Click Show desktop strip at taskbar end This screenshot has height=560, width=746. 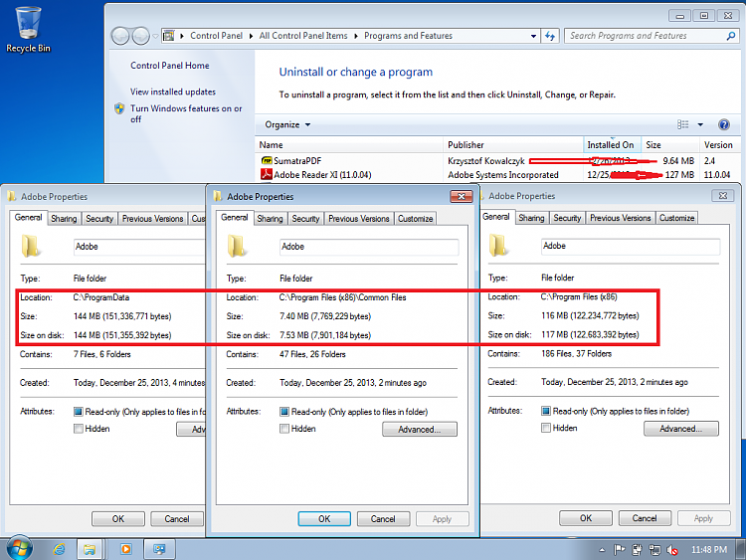[x=741, y=549]
